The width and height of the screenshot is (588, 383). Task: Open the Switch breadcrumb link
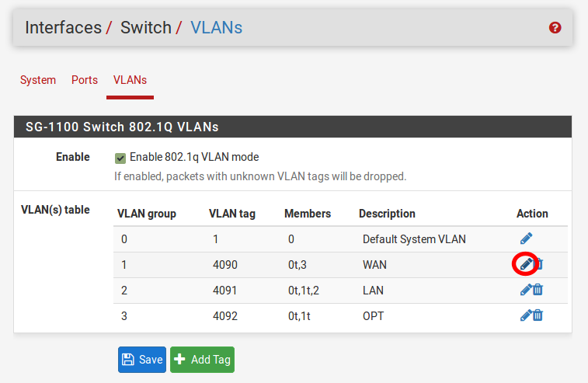point(145,28)
